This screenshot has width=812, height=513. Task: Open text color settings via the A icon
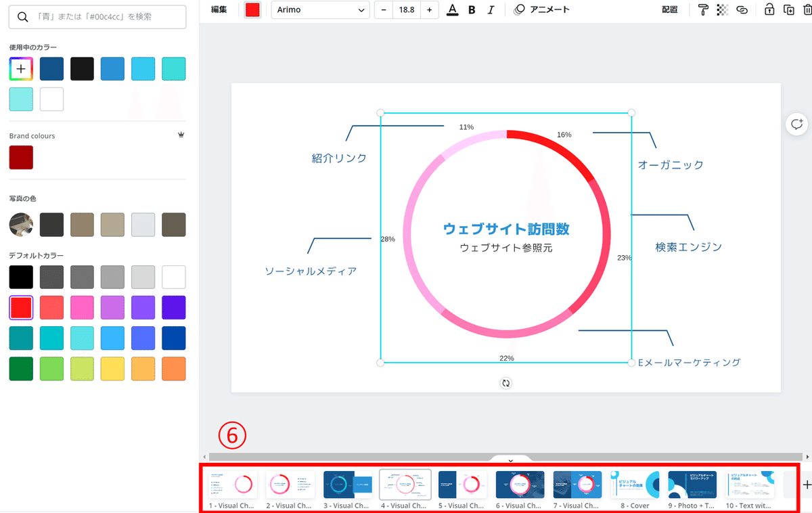click(452, 9)
